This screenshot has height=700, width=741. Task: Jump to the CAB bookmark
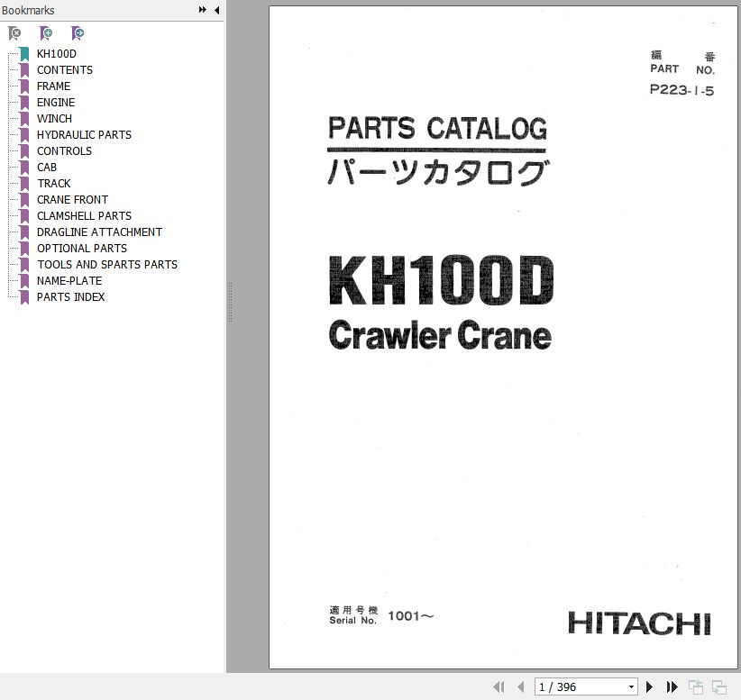[47, 168]
